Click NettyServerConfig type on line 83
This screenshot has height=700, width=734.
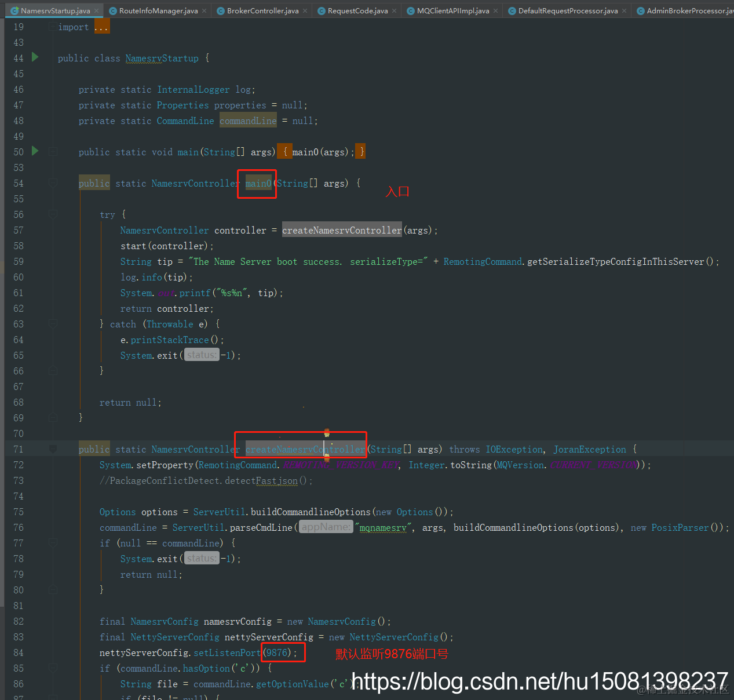click(175, 637)
